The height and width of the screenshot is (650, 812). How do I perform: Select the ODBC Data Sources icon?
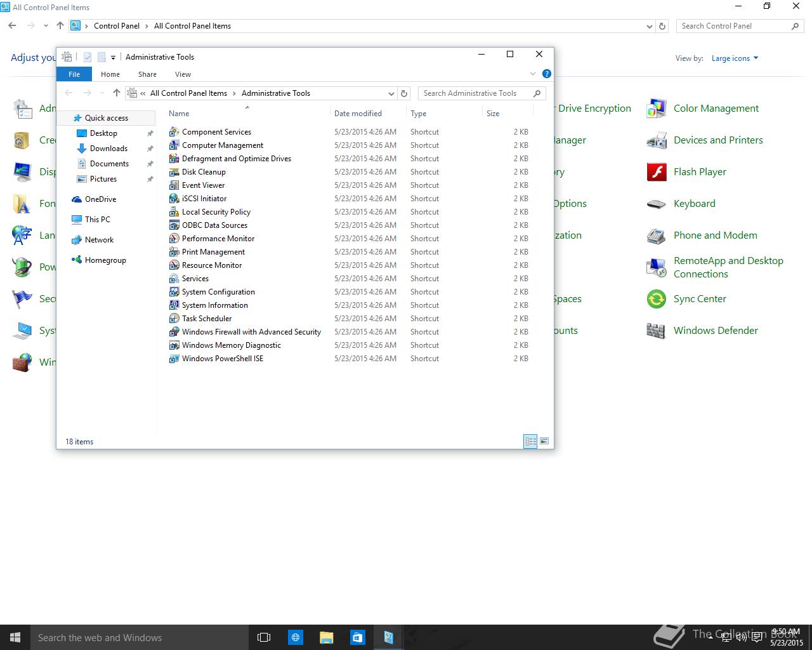174,225
